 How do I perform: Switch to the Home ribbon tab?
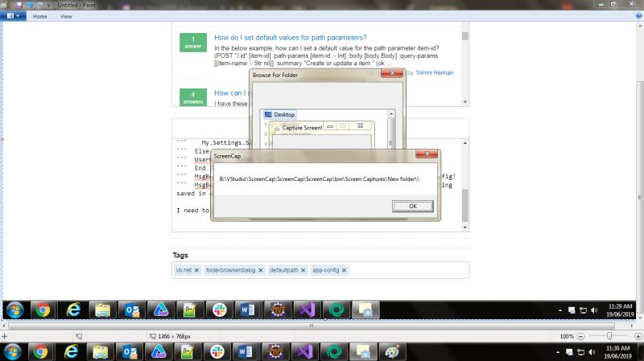click(x=39, y=16)
